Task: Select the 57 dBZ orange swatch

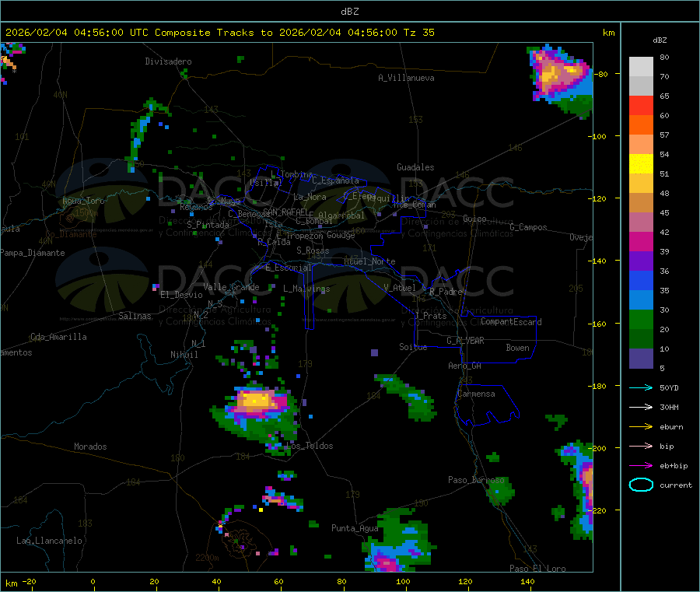Action: (641, 124)
